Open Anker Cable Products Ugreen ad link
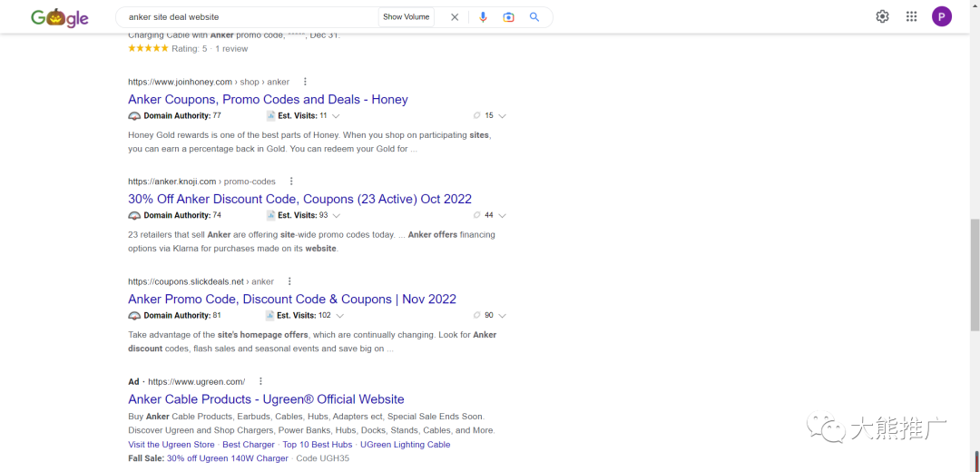Viewport: 980px width, 472px height. [266, 399]
